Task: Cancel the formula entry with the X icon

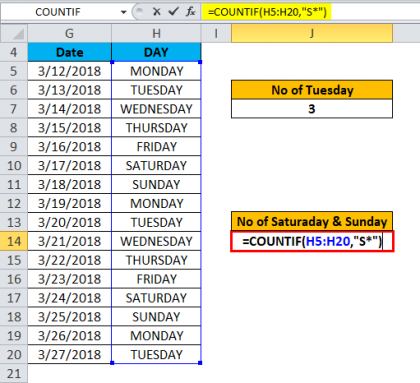Action: [x=156, y=12]
